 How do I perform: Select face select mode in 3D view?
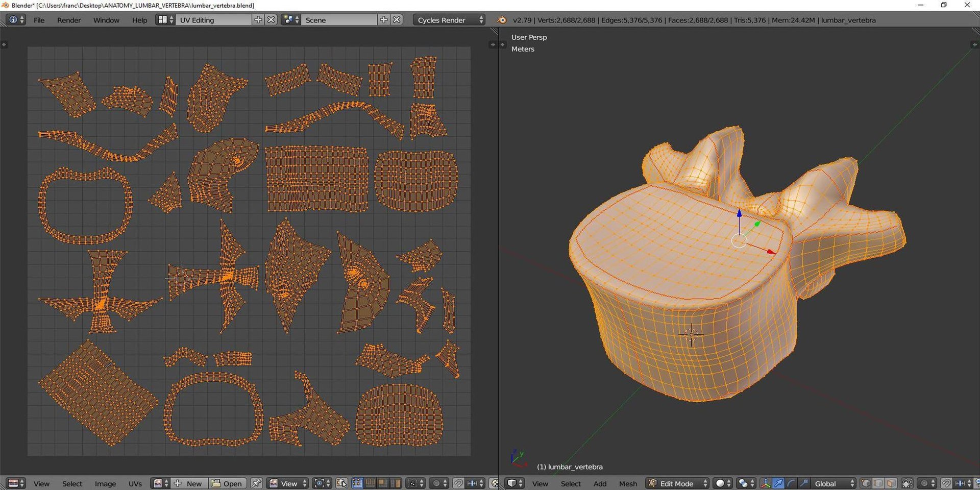click(891, 483)
